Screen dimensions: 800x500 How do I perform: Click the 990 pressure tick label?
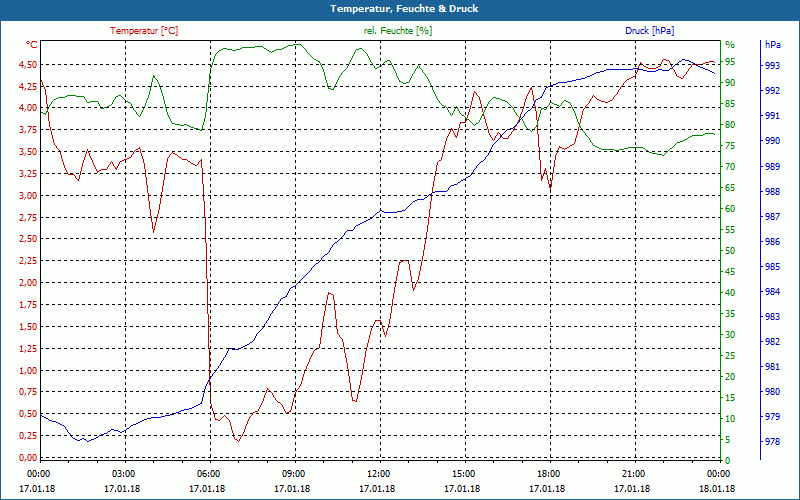[x=772, y=141]
